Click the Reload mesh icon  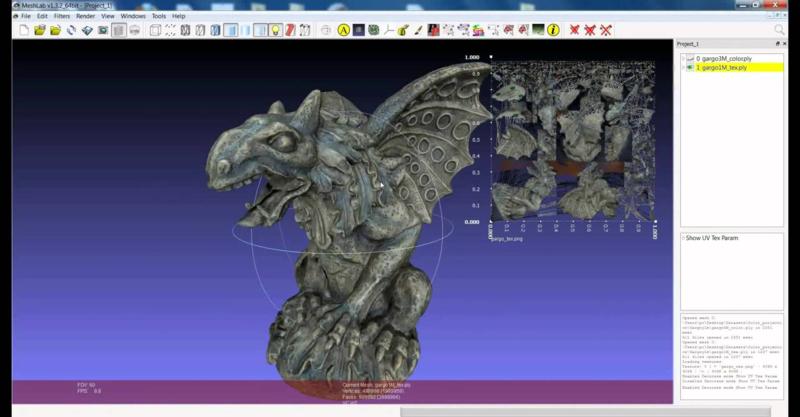71,30
